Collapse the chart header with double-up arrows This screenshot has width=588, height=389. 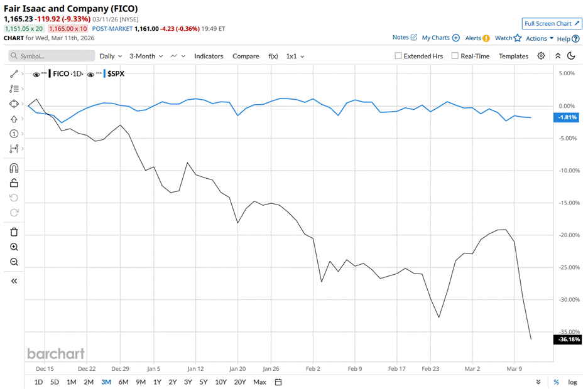point(558,56)
